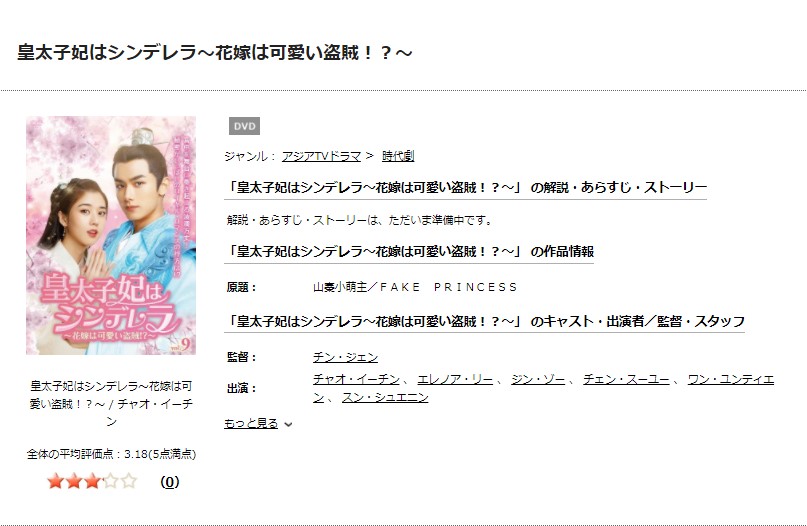Click the chevron next to もっと見る
The image size is (807, 526).
[x=288, y=425]
